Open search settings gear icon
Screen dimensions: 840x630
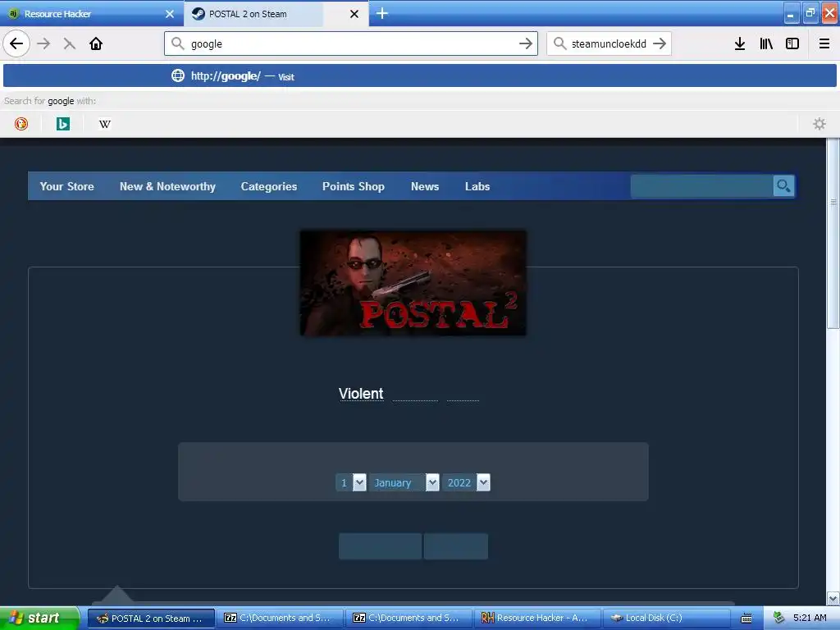[x=819, y=125]
